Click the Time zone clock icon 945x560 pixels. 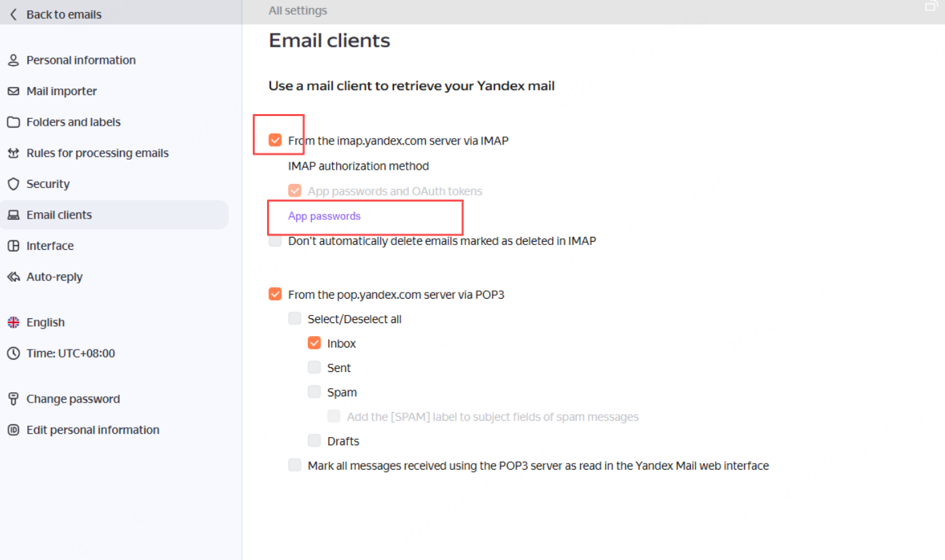pyautogui.click(x=13, y=354)
